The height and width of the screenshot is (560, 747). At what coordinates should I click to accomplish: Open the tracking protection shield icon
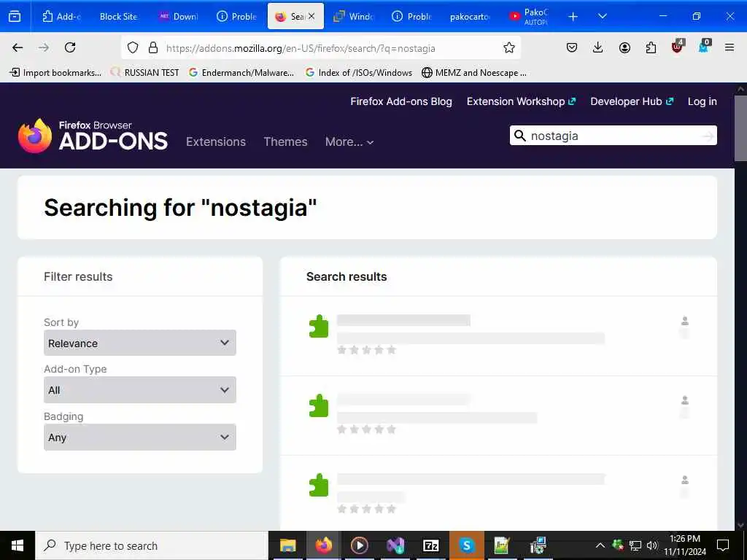point(133,47)
